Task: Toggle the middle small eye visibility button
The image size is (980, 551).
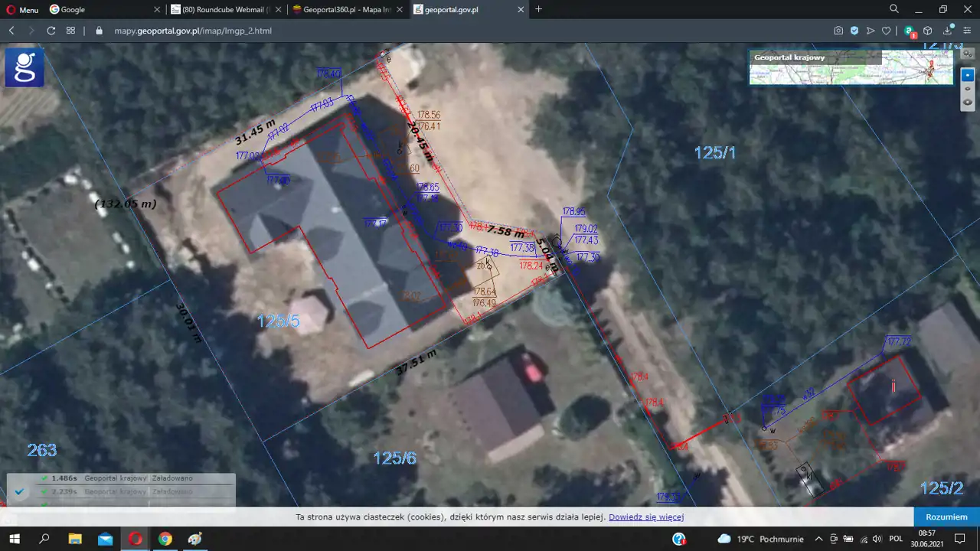Action: [x=968, y=89]
